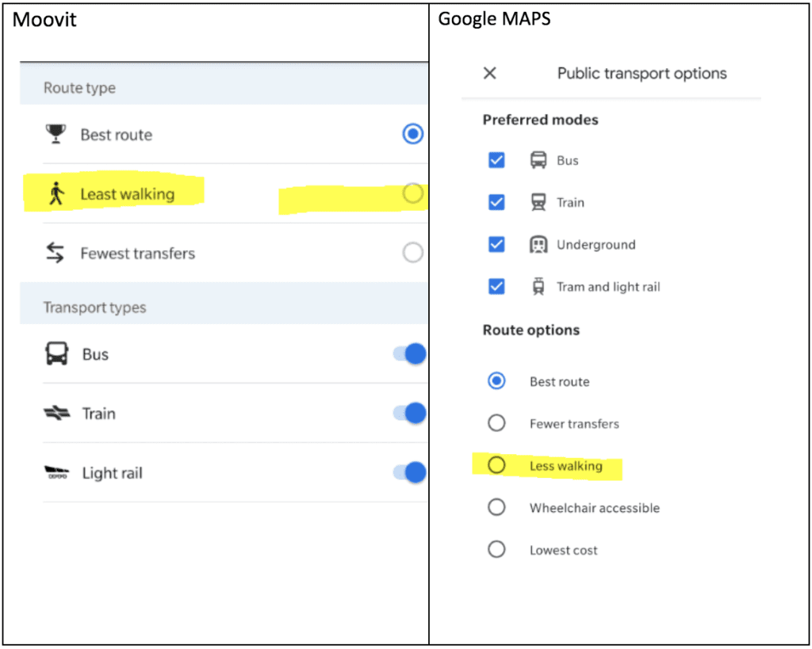Click the transfer arrows icon beside Fewest transfers

[x=56, y=253]
